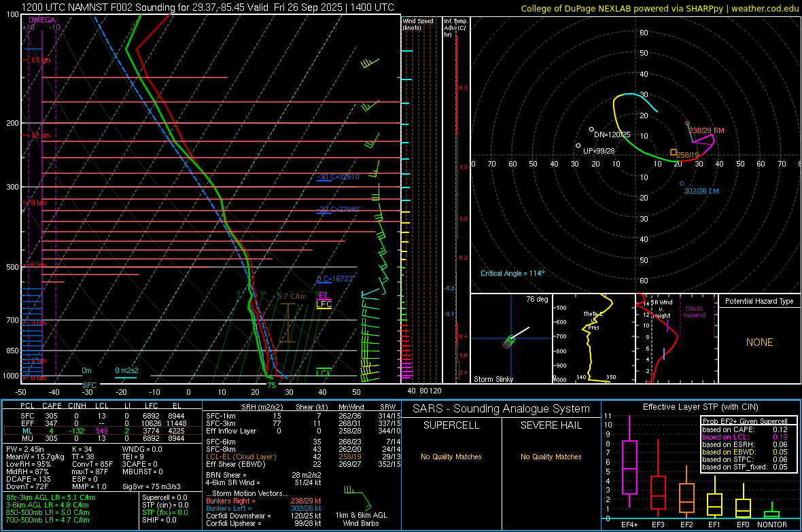
Task: Click the Potential Hazard Type header
Action: click(759, 301)
